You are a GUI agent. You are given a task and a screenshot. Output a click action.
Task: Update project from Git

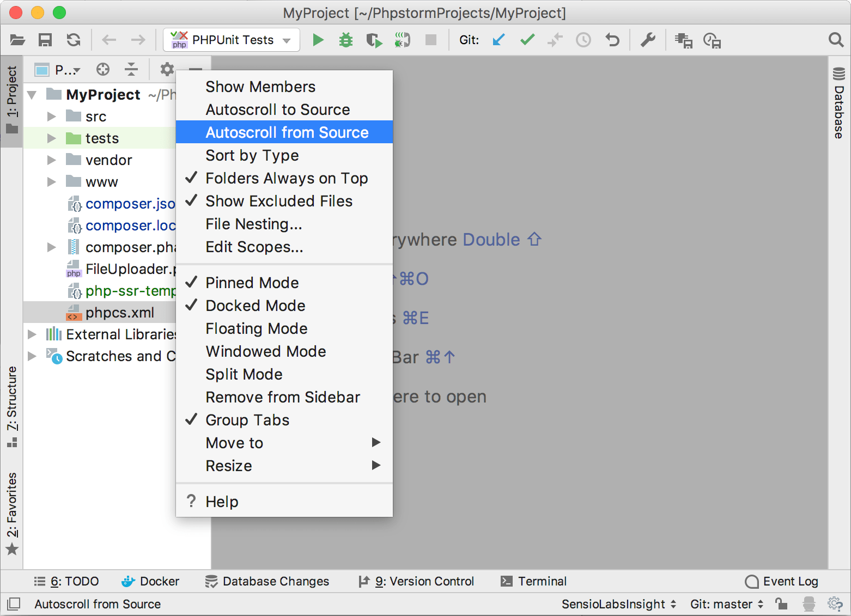(498, 39)
